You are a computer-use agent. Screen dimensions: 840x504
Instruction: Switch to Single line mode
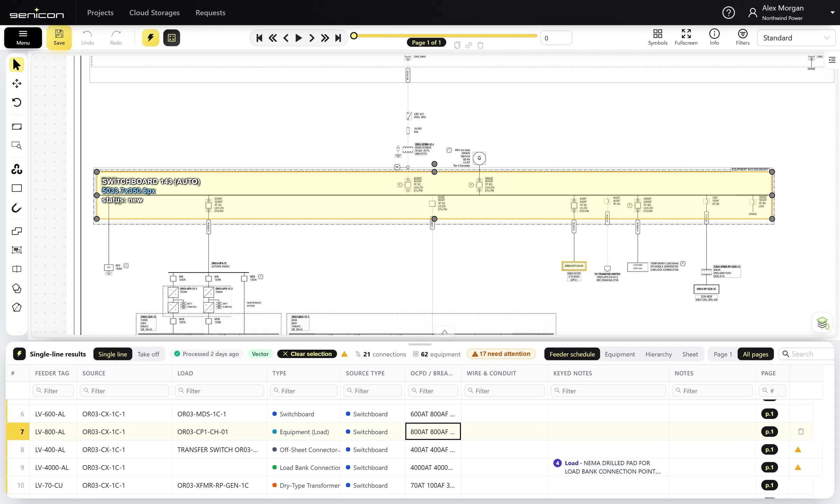[113, 354]
